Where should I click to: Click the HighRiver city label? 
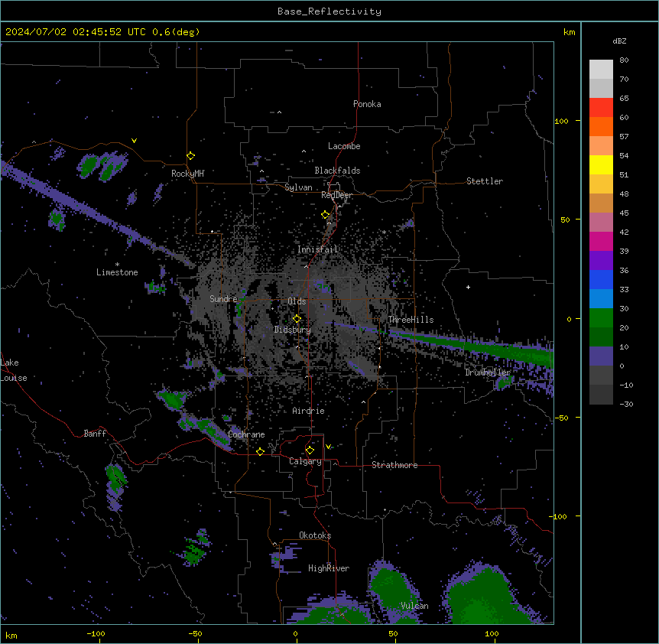pyautogui.click(x=329, y=568)
